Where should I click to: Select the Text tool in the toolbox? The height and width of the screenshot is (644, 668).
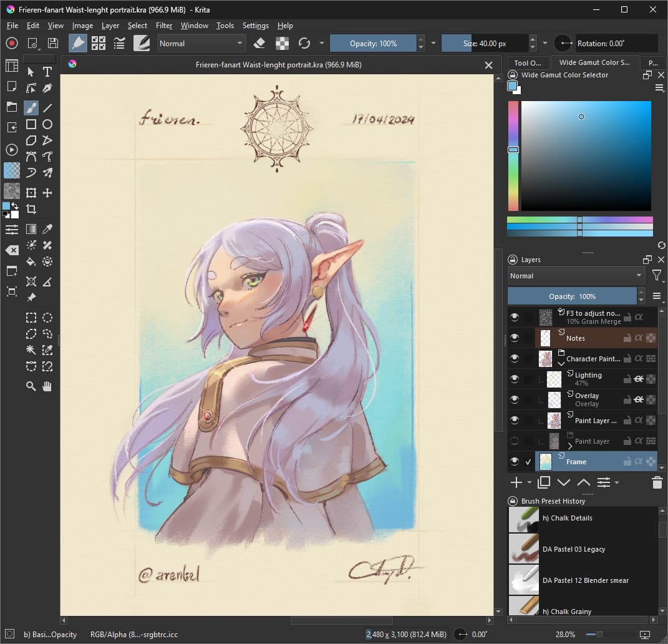click(47, 72)
